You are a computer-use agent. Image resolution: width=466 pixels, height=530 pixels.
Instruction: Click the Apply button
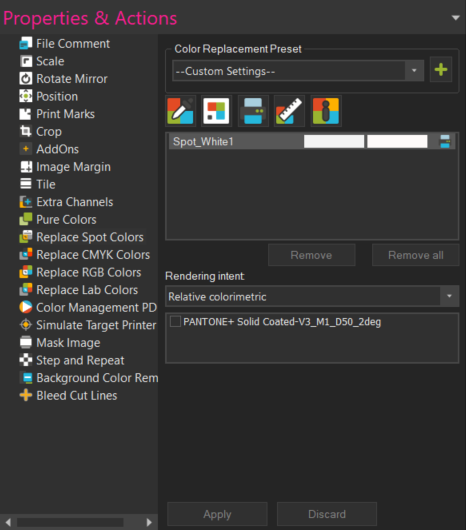pos(217,514)
